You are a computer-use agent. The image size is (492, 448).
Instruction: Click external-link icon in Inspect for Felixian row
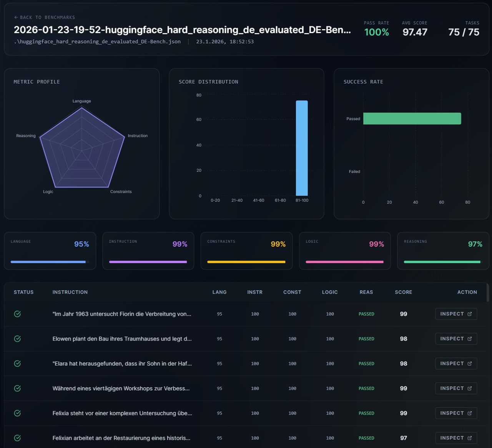pos(470,438)
